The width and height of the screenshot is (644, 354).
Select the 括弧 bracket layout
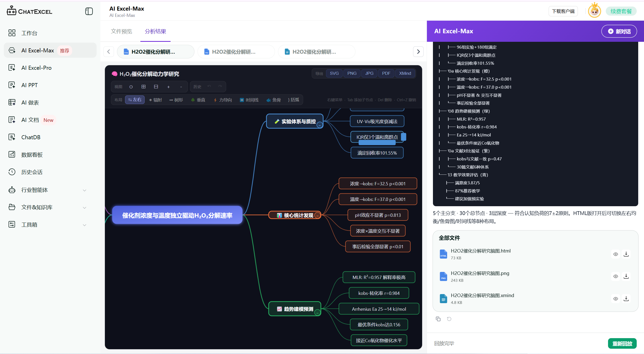[294, 100]
